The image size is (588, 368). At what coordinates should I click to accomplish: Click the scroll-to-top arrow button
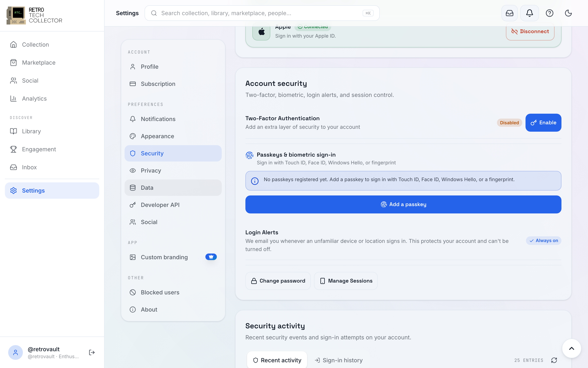(572, 349)
